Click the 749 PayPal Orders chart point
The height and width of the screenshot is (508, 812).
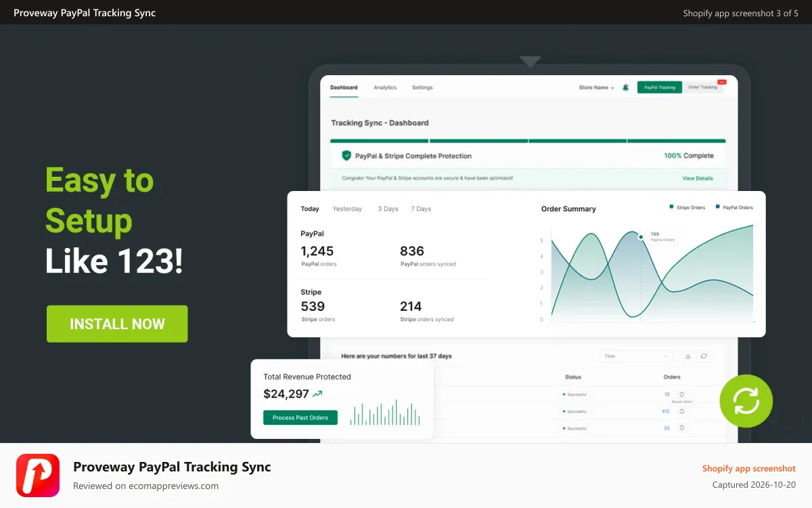coord(640,237)
